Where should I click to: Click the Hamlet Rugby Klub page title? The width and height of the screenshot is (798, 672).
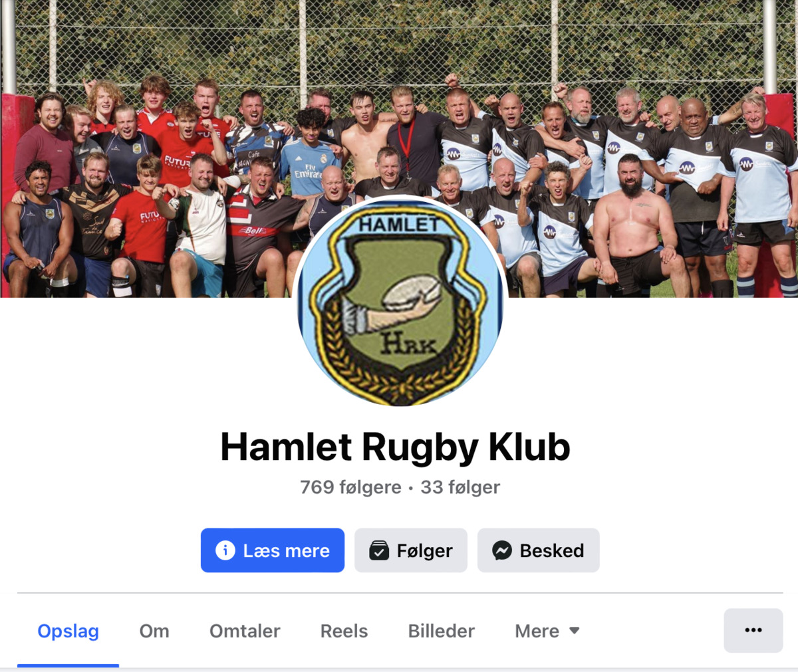396,447
